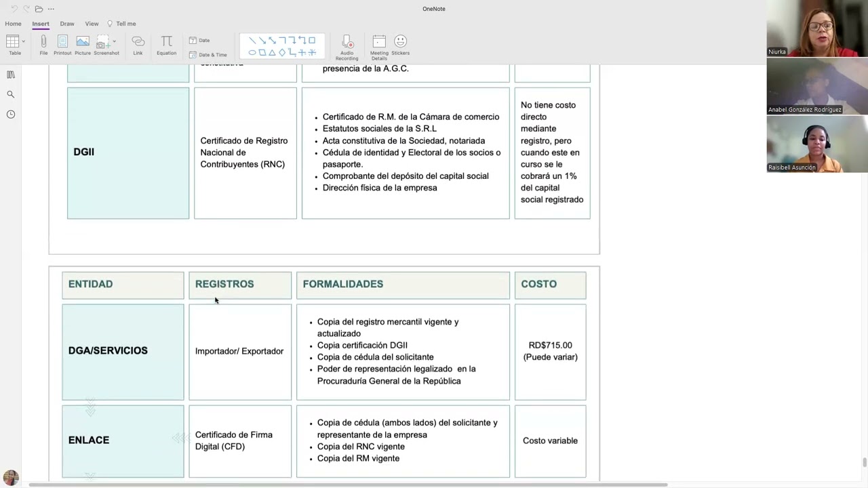Screen dimensions: 868x488
Task: Select the diamond shape
Action: (282, 53)
